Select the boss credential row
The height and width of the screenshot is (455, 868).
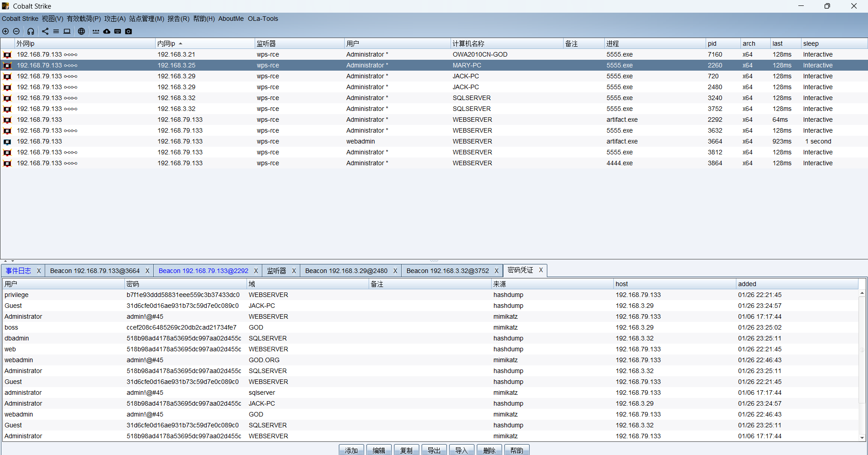[430, 327]
